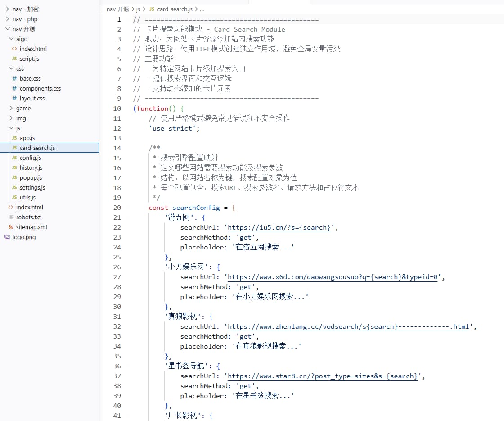
Task: Click the JS icon next to popup.js
Action: 14,177
